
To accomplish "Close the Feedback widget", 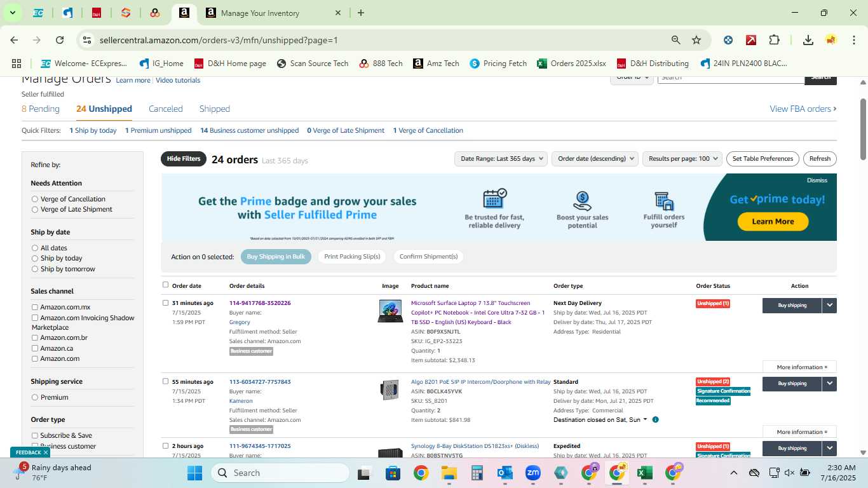I will tap(46, 452).
